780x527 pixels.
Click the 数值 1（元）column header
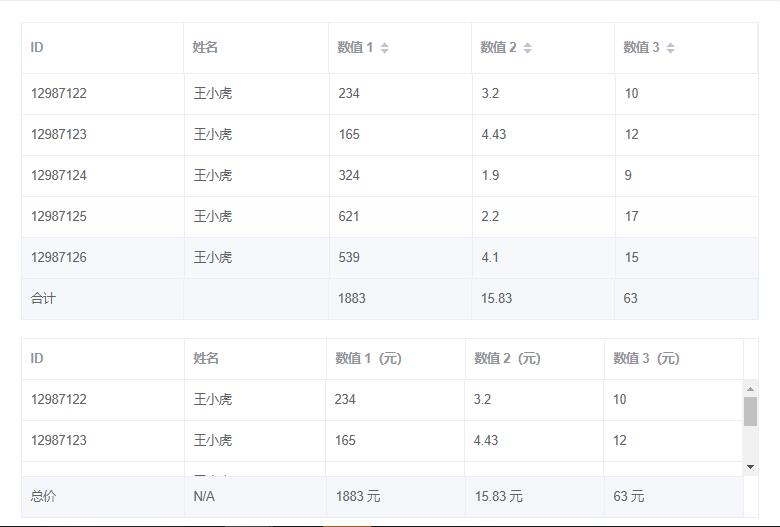point(369,358)
